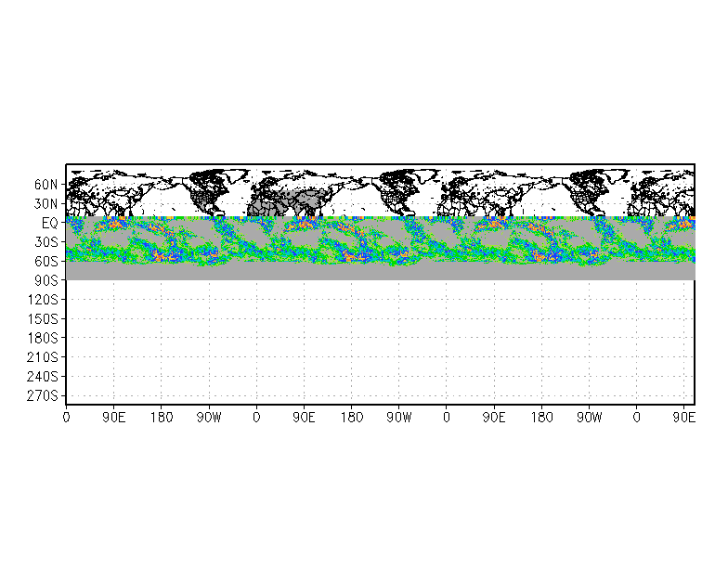The width and height of the screenshot is (728, 568).
Task: Click the 30S latitude label
Action: (x=46, y=242)
